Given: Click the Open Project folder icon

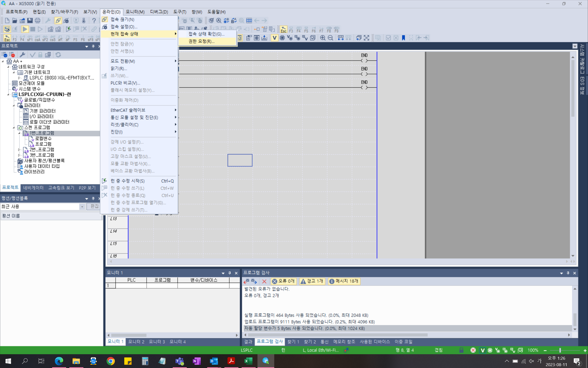Looking at the screenshot, I should point(14,20).
